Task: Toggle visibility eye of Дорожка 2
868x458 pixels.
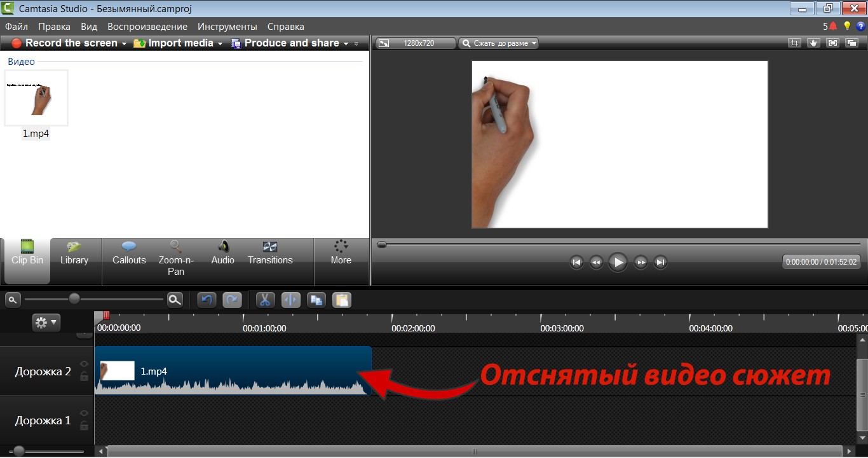Action: pyautogui.click(x=84, y=364)
